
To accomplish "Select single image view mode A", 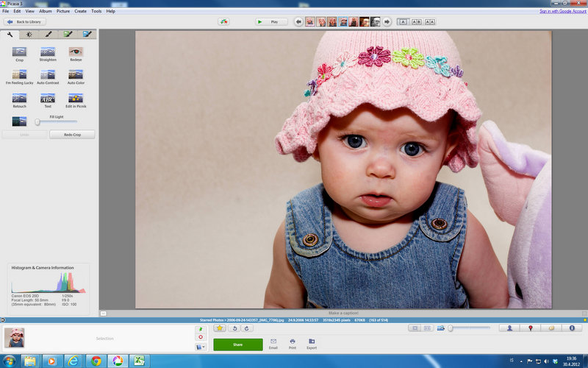I will coord(403,22).
